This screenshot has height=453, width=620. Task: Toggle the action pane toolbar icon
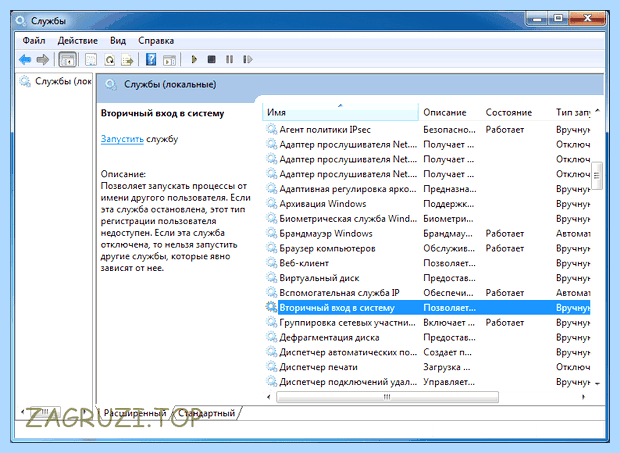[169, 60]
